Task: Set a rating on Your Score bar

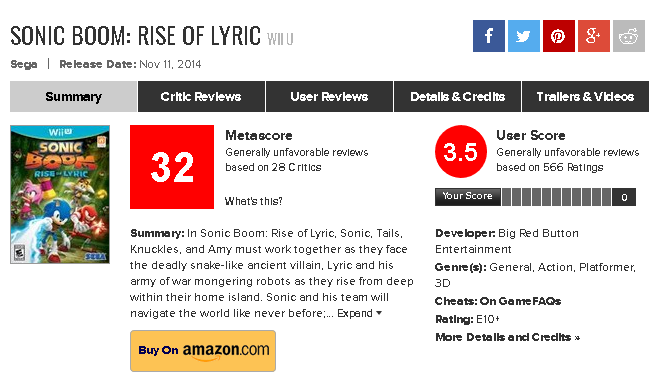Action: point(556,197)
